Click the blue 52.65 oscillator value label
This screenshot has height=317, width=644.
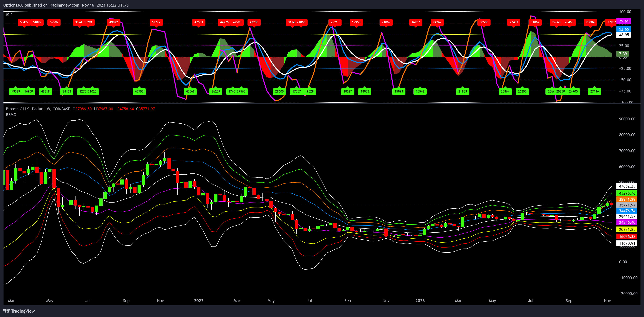pos(624,29)
